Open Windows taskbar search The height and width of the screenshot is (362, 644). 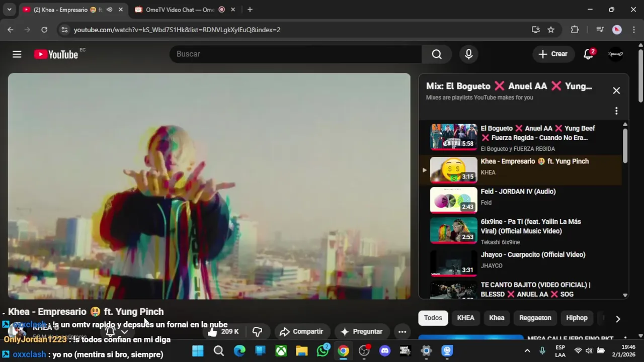pos(219,351)
